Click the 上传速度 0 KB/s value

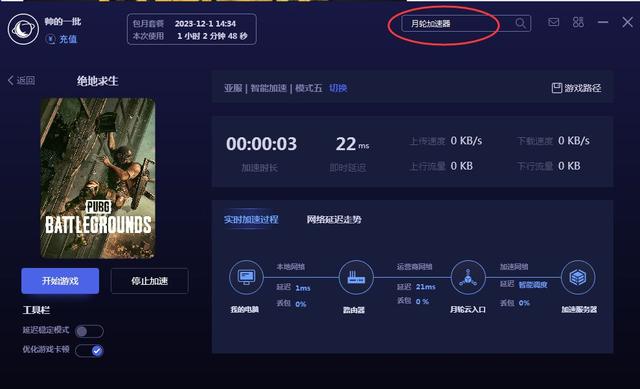466,141
